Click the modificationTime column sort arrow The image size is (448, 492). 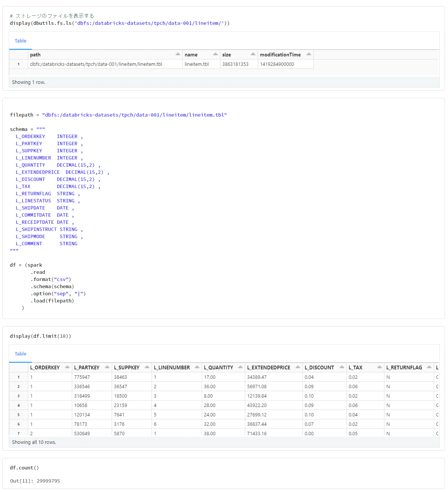309,54
